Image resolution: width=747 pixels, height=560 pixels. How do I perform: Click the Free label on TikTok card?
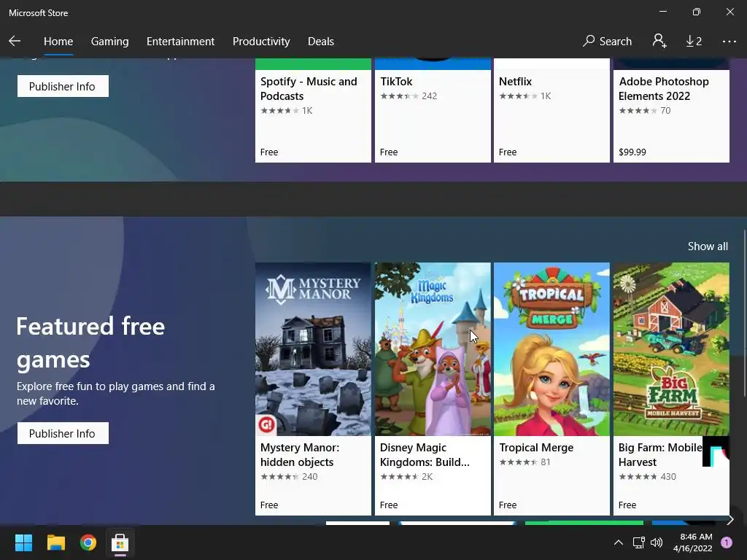pyautogui.click(x=389, y=152)
